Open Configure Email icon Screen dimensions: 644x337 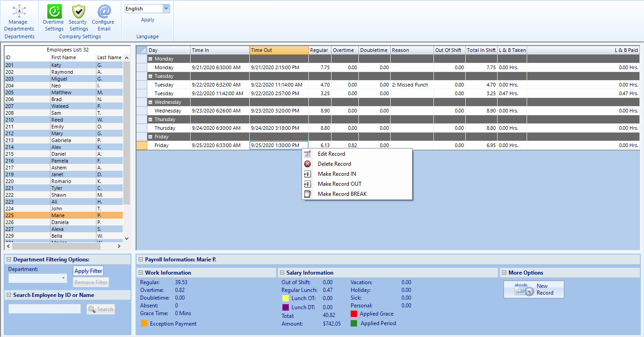point(104,11)
